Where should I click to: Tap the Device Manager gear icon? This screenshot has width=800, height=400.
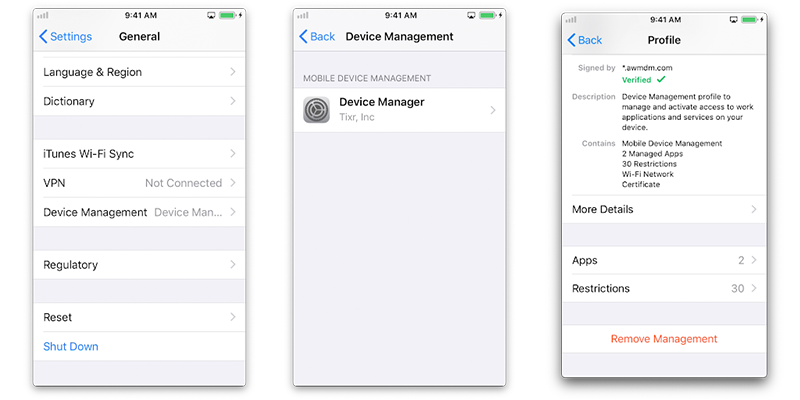click(316, 110)
